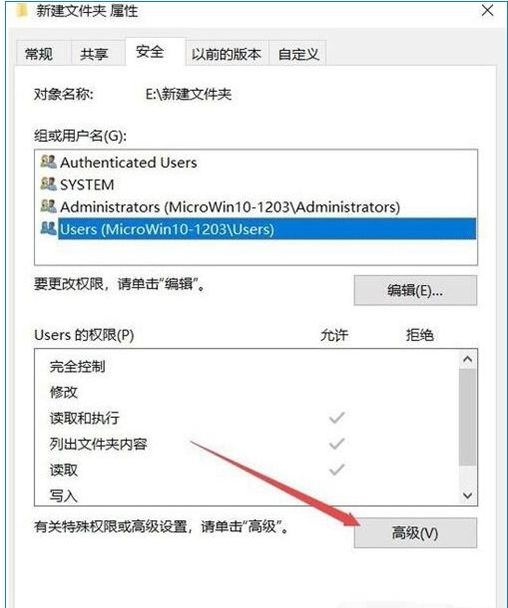Click the 编辑(E)... button

click(x=415, y=290)
